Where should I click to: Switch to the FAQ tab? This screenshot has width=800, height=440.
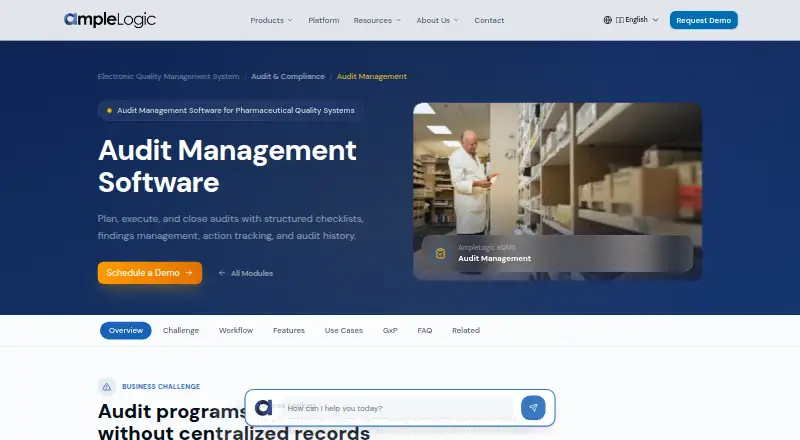(424, 330)
